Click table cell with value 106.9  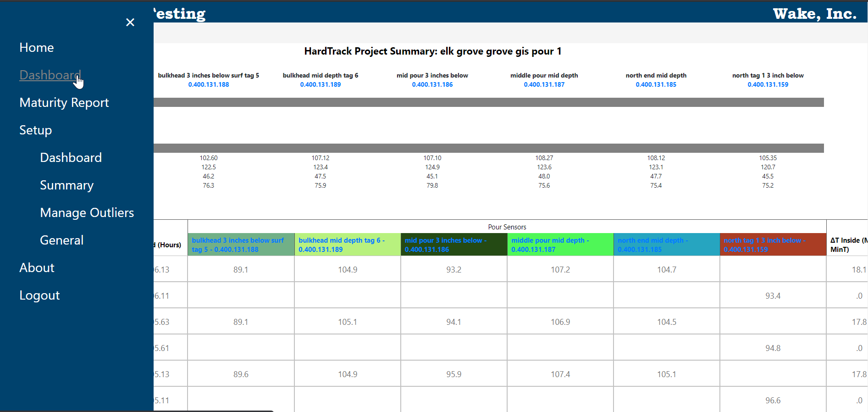(560, 322)
